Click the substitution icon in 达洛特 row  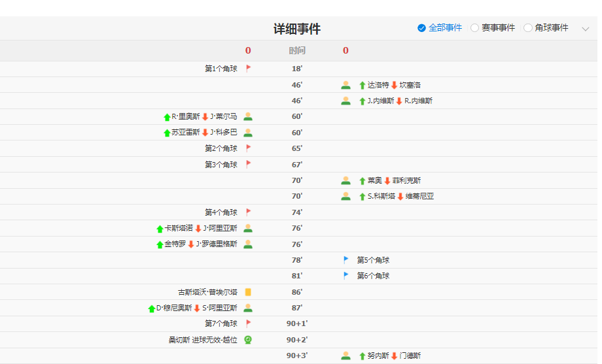(346, 85)
